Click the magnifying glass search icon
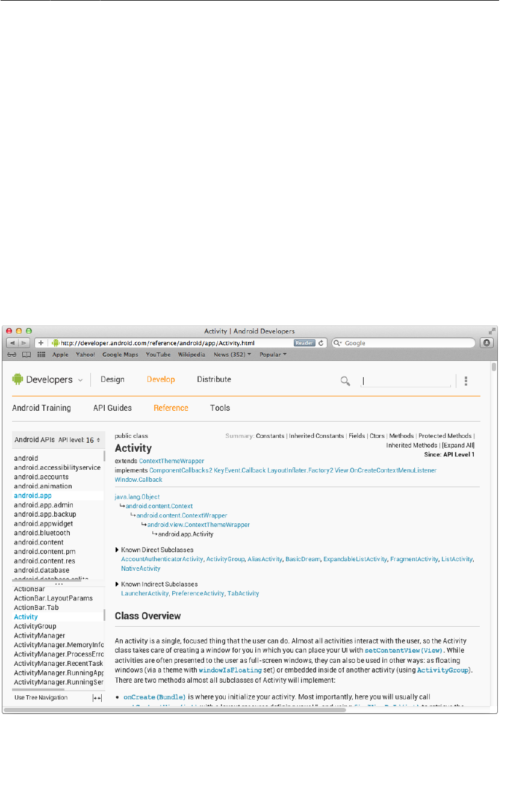The height and width of the screenshot is (812, 531). (346, 380)
